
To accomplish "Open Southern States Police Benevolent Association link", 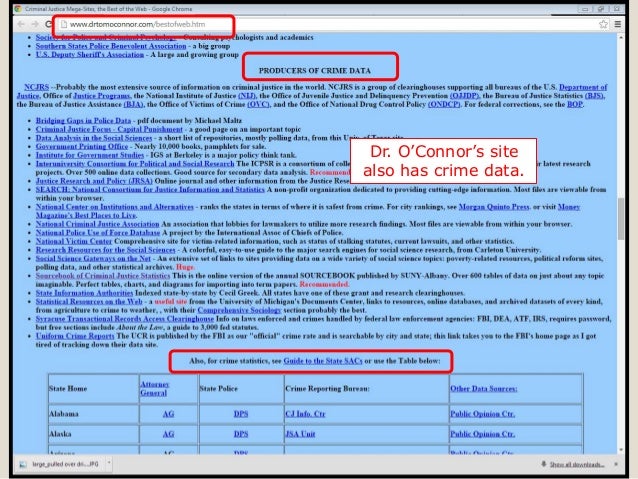I will click(111, 46).
